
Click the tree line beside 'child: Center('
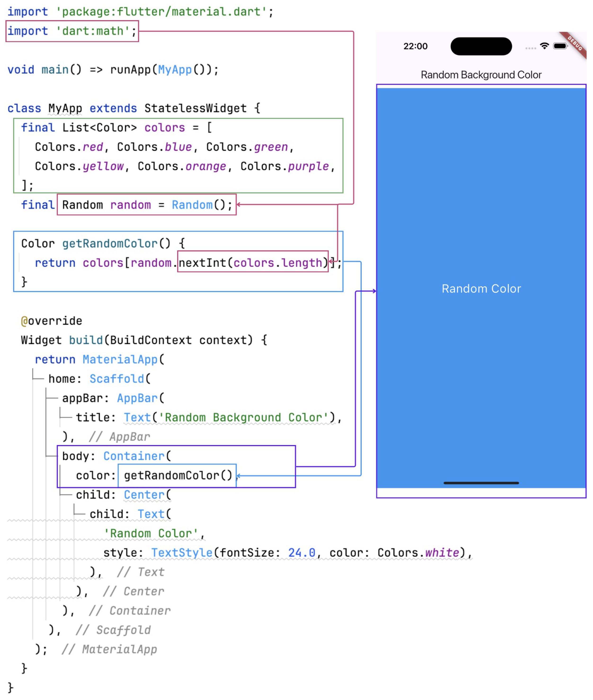tap(66, 494)
